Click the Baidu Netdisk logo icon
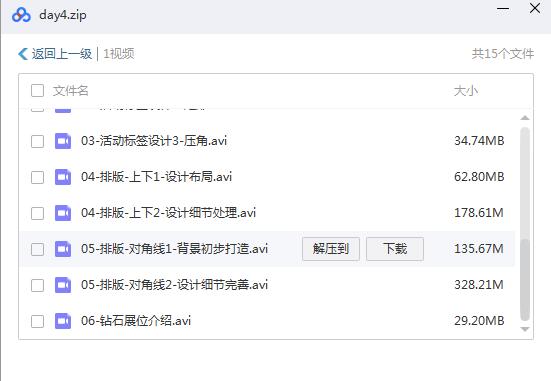The height and width of the screenshot is (381, 551). click(21, 15)
